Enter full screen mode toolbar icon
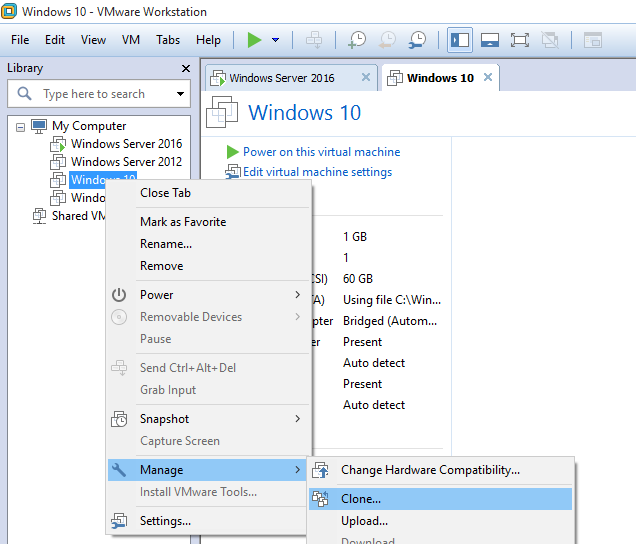 pos(520,40)
